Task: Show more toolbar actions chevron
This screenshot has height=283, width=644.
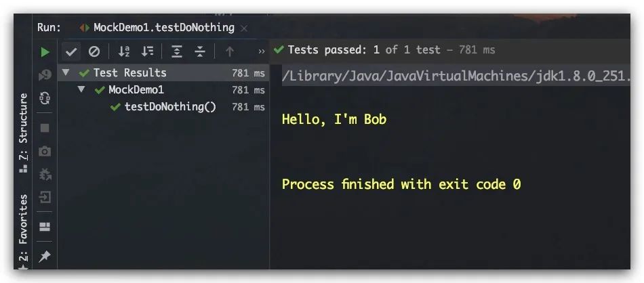Action: pyautogui.click(x=262, y=51)
